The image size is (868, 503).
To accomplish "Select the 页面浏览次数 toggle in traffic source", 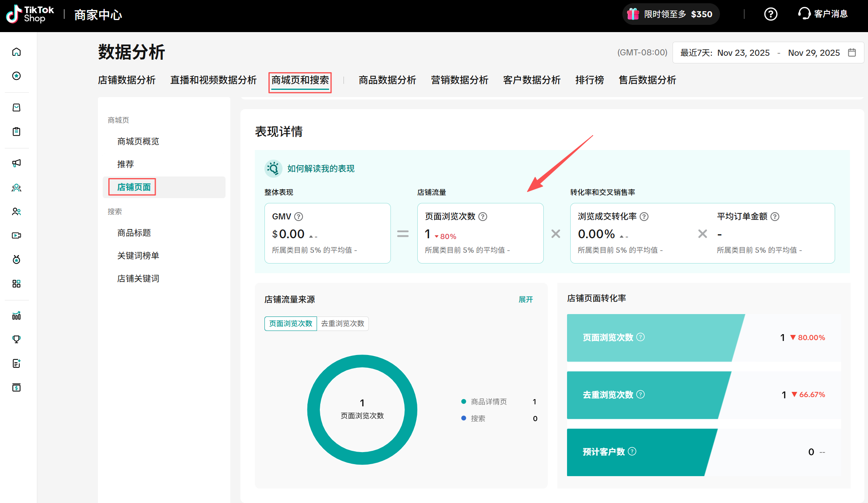I will click(x=291, y=324).
